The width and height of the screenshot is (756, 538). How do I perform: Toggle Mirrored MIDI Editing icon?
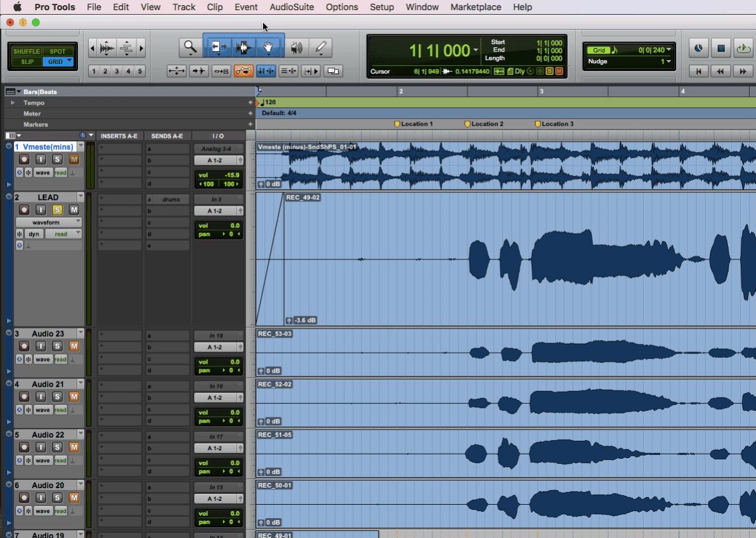coord(221,71)
